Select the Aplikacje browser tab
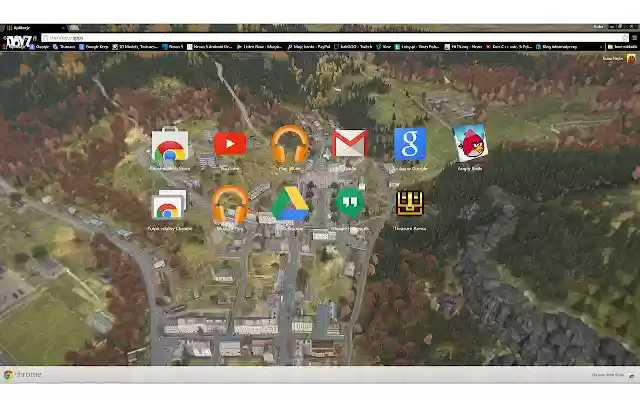The width and height of the screenshot is (640, 400). tap(35, 28)
